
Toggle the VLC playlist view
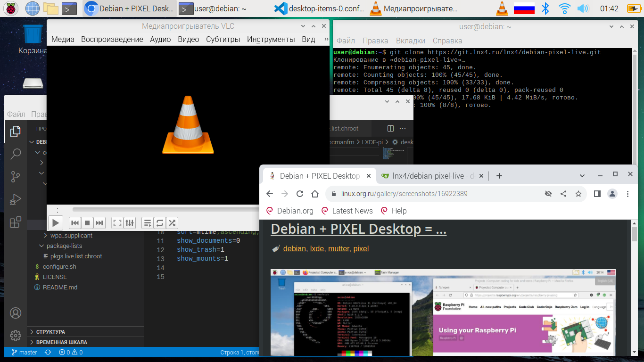click(x=148, y=223)
